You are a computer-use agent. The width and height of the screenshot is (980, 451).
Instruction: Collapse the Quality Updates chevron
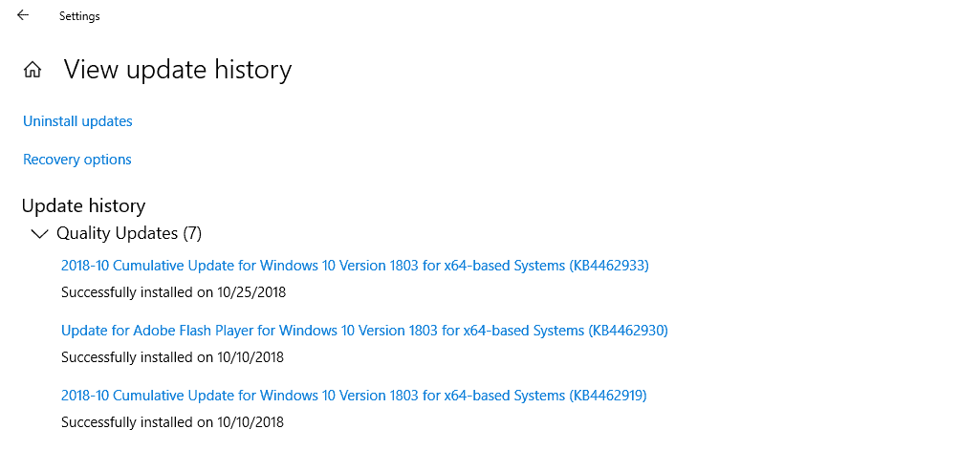point(39,233)
